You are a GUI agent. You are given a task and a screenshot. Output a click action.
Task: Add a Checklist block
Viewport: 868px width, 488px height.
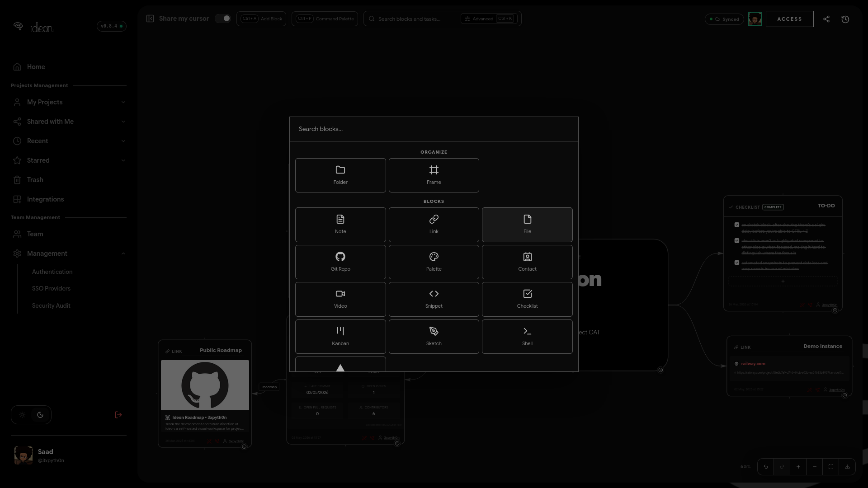point(527,299)
